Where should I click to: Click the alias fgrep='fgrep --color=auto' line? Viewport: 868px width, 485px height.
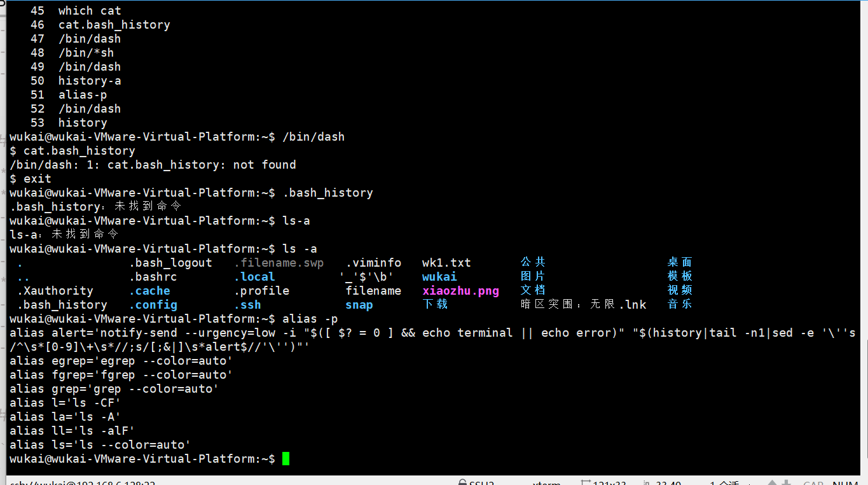(x=121, y=375)
